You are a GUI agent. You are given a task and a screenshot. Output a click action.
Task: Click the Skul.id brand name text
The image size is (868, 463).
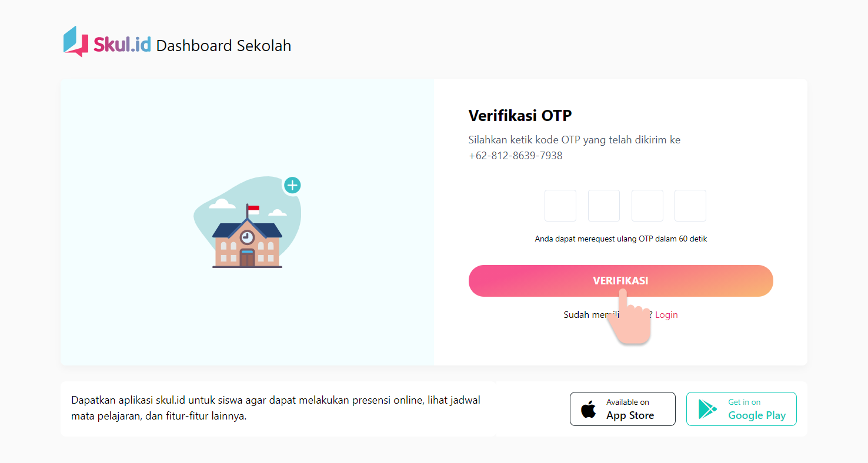pyautogui.click(x=122, y=45)
